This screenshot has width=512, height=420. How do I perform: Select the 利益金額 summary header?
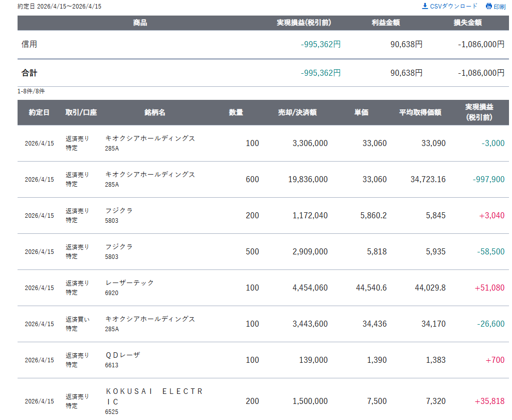tap(386, 23)
